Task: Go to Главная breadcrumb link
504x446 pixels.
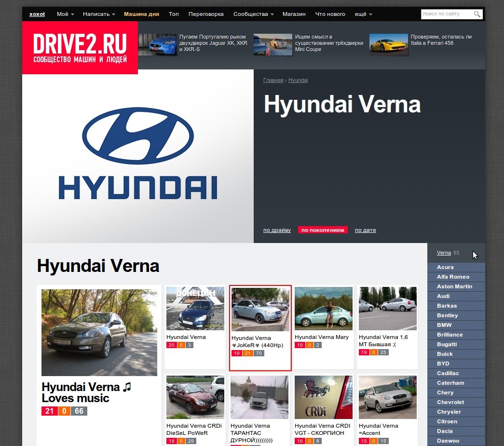Action: point(273,81)
